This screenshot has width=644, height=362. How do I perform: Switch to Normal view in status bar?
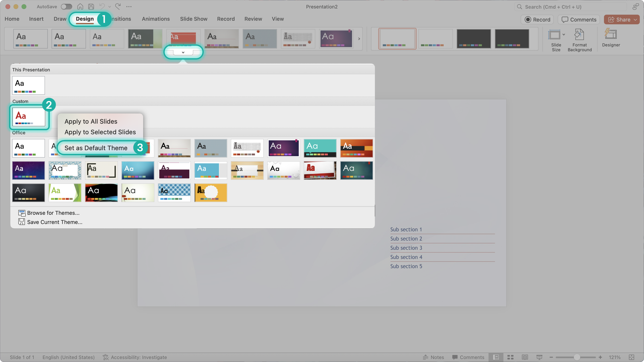(496, 357)
